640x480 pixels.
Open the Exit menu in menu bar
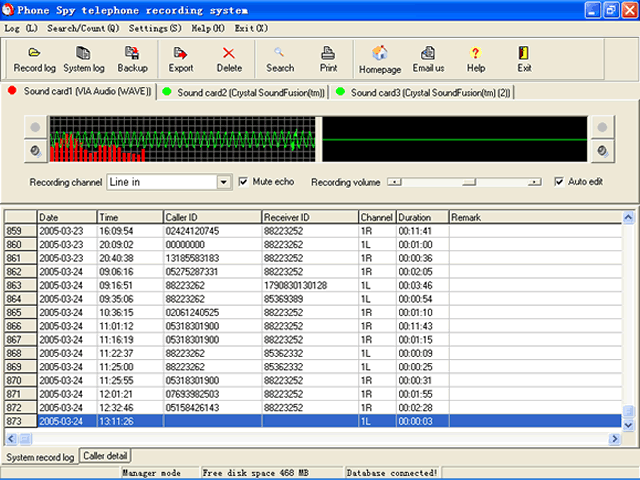click(251, 28)
